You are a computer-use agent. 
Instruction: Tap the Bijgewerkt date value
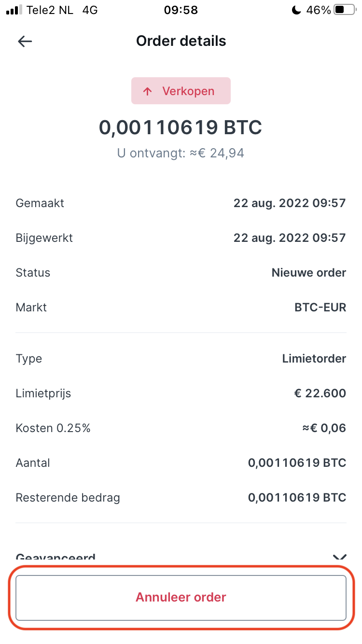point(290,238)
